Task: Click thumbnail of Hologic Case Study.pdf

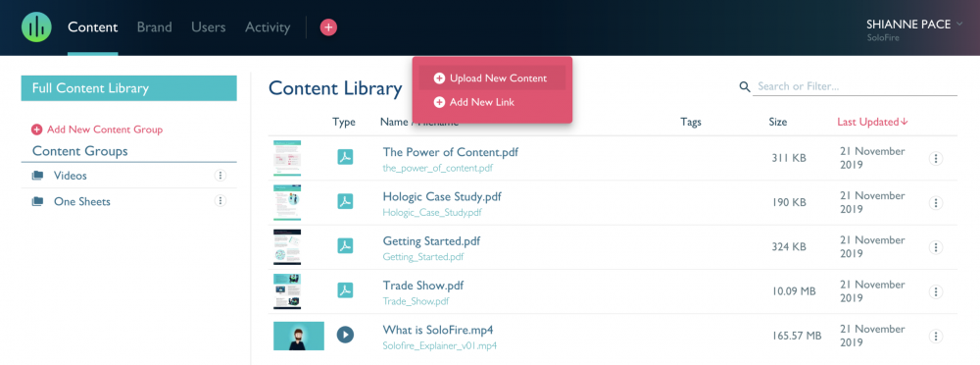Action: click(287, 202)
